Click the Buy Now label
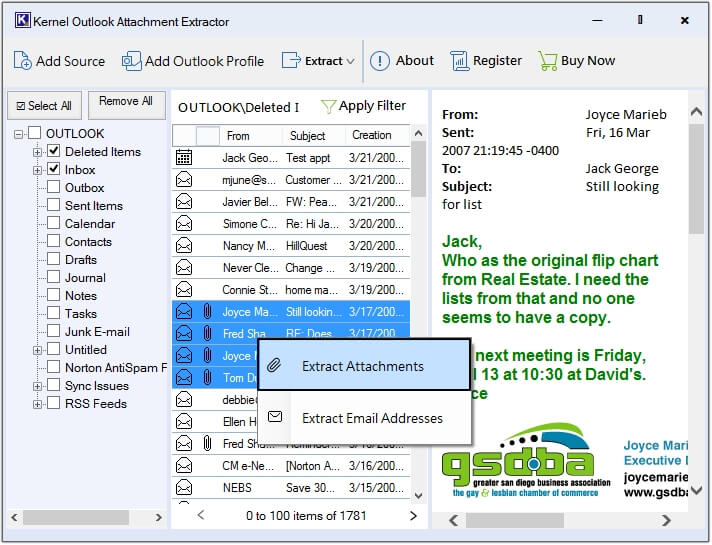This screenshot has width=712, height=545. coord(588,60)
